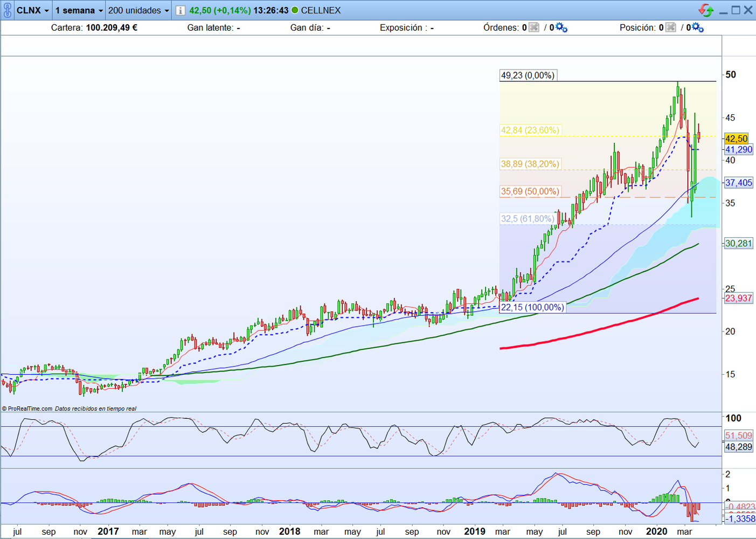Click the 51,509 stochastic value tag
The width and height of the screenshot is (756, 539).
[x=738, y=436]
